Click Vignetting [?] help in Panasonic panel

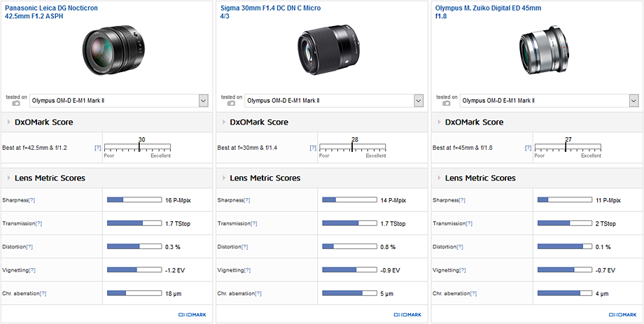tap(32, 270)
